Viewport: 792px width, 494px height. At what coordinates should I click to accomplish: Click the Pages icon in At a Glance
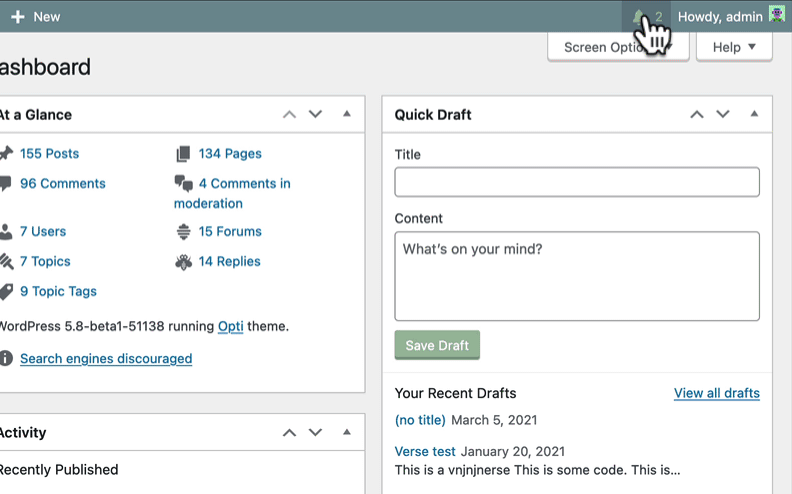[183, 154]
